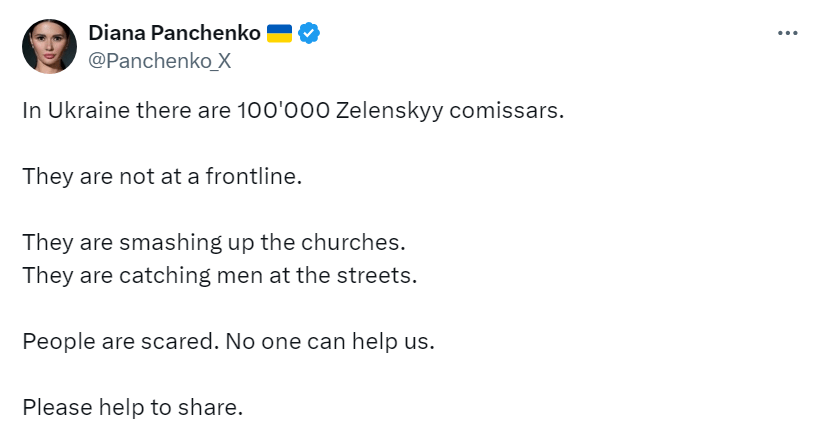Click the 'Please help to share.' line
The width and height of the screenshot is (814, 428).
[133, 407]
